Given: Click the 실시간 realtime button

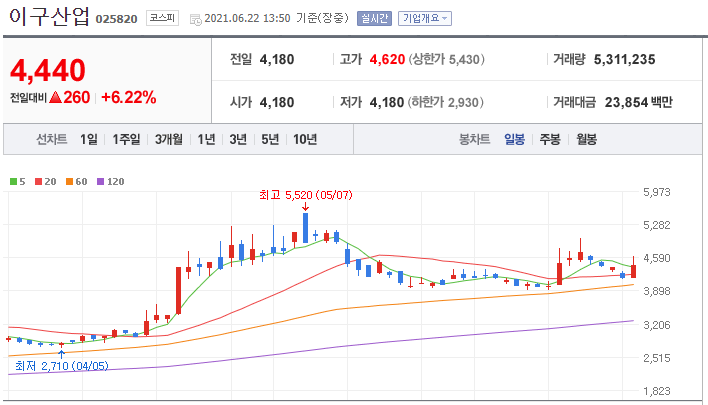Looking at the screenshot, I should tap(374, 19).
